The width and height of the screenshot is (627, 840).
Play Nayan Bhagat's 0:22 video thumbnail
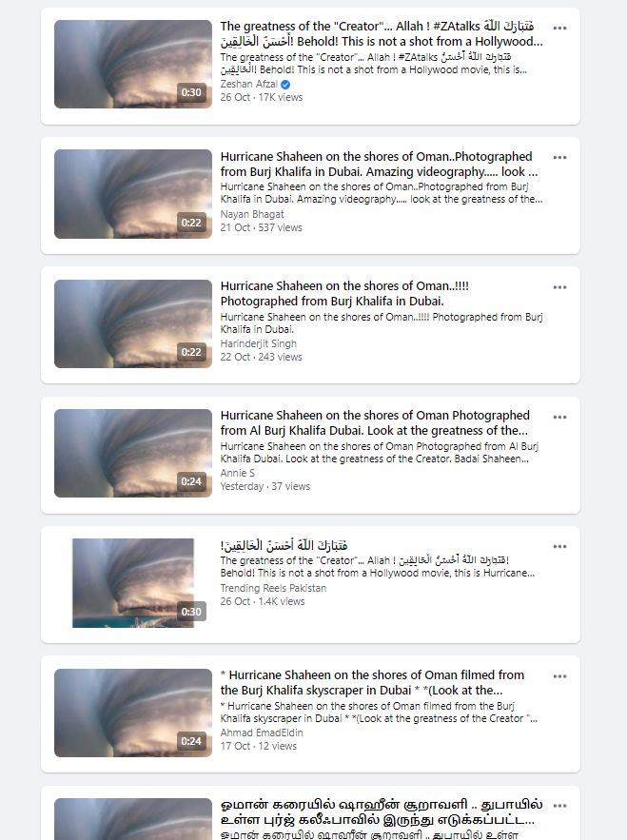[x=132, y=193]
